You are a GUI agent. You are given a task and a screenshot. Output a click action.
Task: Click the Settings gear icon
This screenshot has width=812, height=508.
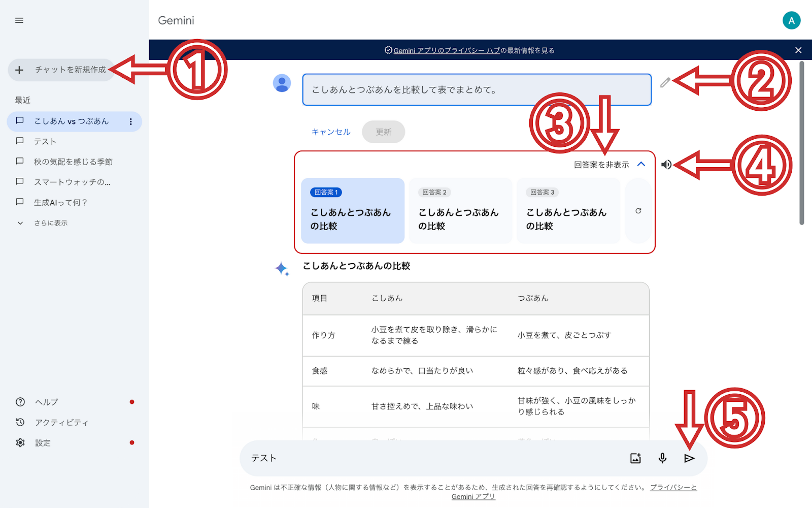(x=20, y=442)
